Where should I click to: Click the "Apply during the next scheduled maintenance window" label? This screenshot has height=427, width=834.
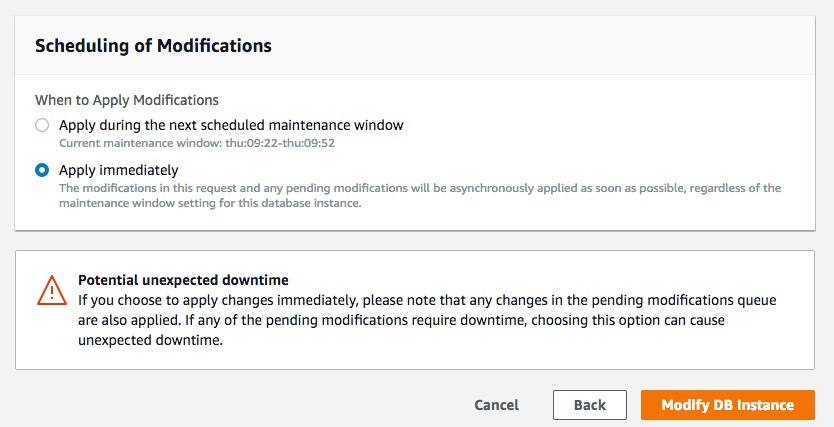231,126
